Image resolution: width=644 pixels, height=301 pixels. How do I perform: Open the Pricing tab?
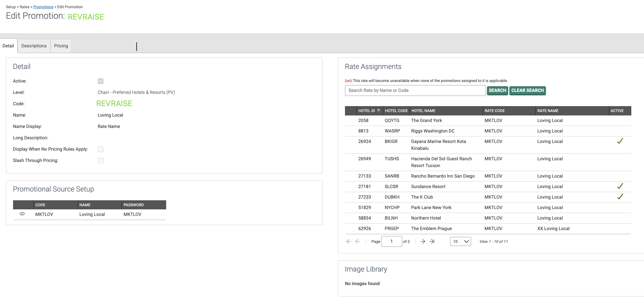[x=61, y=46]
